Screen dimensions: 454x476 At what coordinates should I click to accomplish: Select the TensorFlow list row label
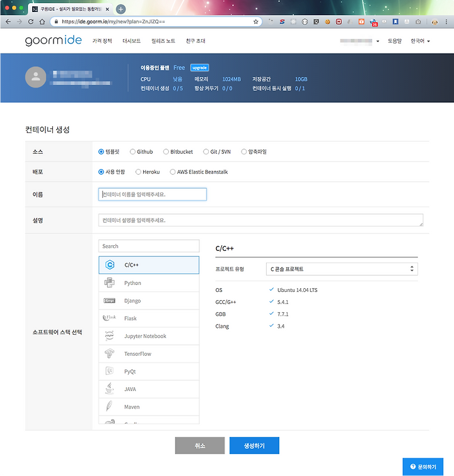click(x=137, y=354)
